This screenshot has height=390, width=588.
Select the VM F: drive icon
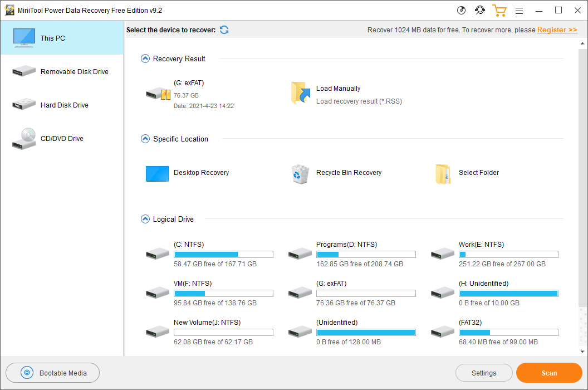coord(158,292)
